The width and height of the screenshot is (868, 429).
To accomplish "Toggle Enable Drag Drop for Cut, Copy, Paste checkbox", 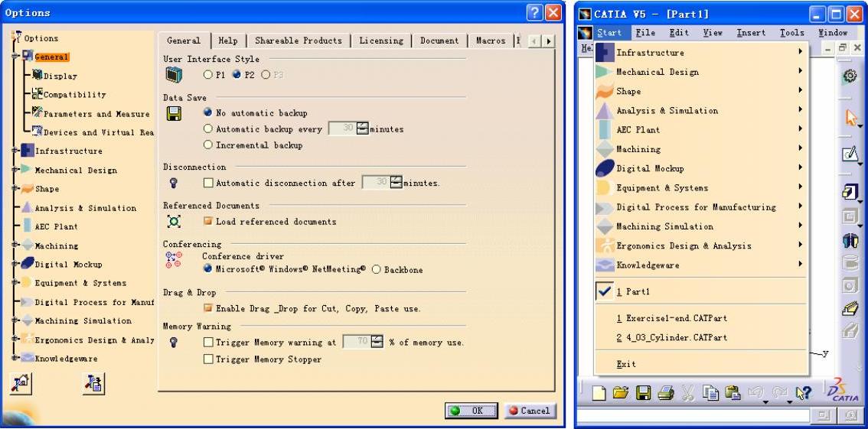I will pyautogui.click(x=208, y=308).
